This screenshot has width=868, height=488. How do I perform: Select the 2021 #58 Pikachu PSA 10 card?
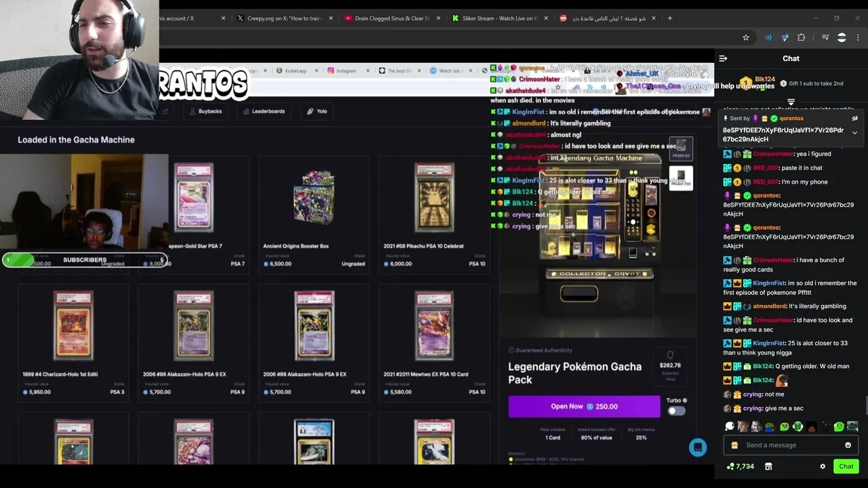click(434, 216)
